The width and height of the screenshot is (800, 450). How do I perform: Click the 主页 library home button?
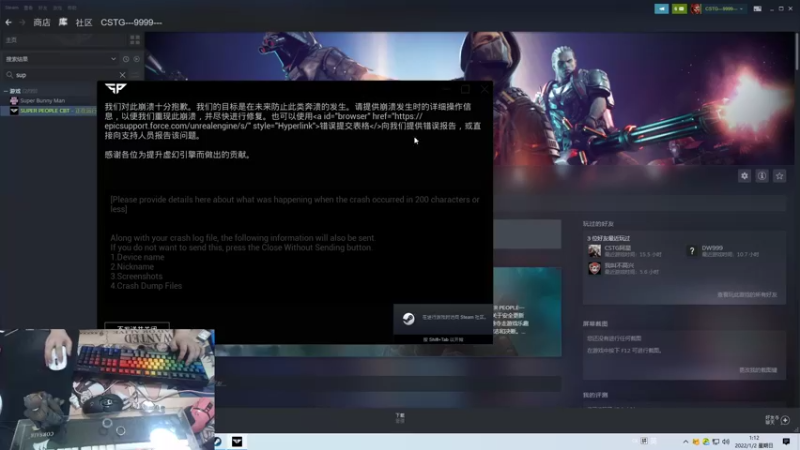(x=64, y=40)
